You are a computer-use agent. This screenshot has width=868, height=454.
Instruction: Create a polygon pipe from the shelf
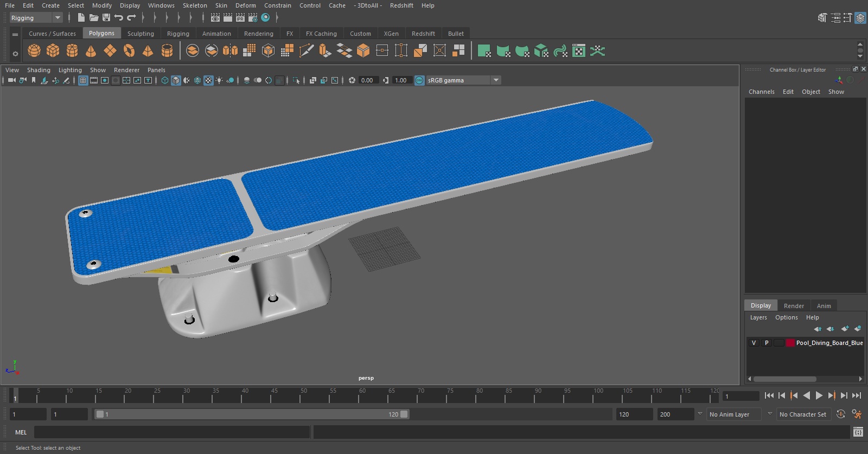(167, 51)
